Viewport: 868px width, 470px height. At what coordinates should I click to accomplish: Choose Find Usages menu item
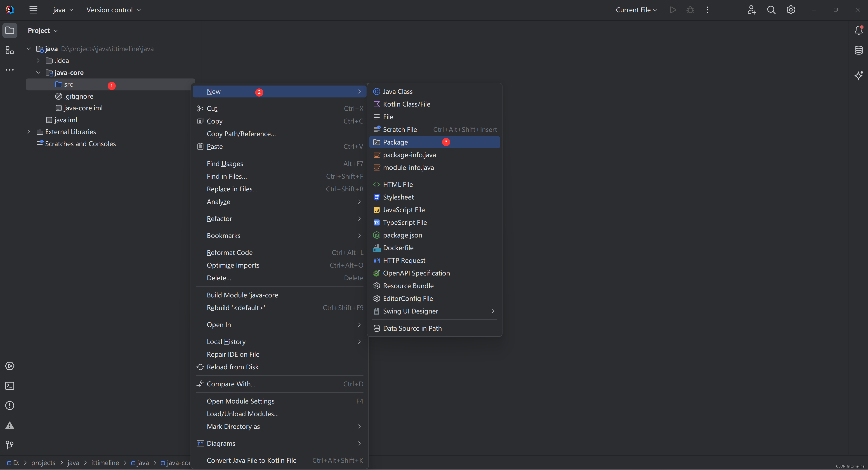pyautogui.click(x=279, y=164)
